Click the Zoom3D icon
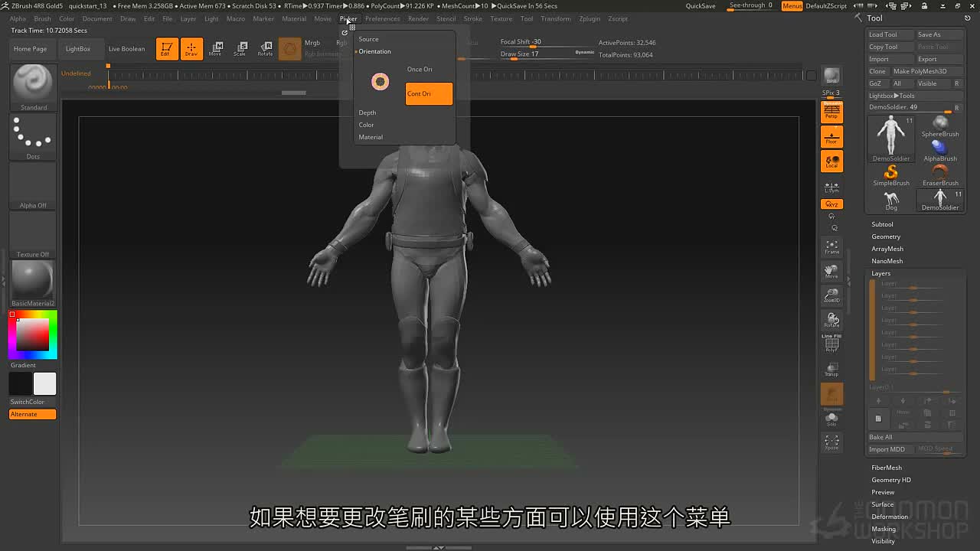 tap(831, 295)
